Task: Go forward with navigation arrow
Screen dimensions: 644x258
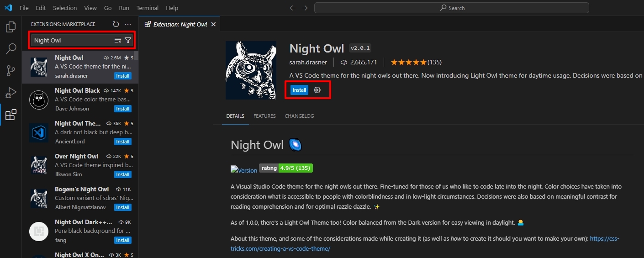Action: [x=305, y=8]
